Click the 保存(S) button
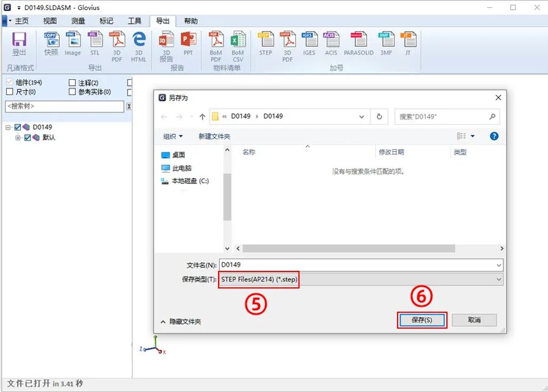 (423, 320)
